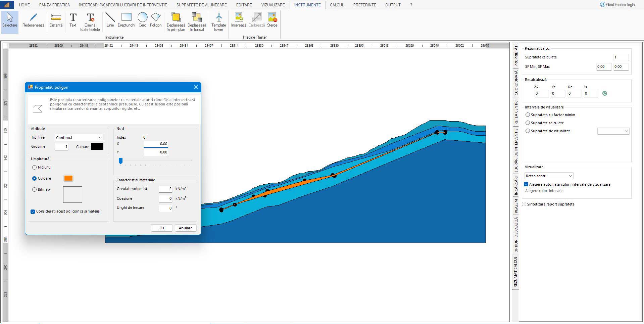Viewport: 644px width, 324px height.
Task: Click the green recalculate refresh icon
Action: [605, 94]
